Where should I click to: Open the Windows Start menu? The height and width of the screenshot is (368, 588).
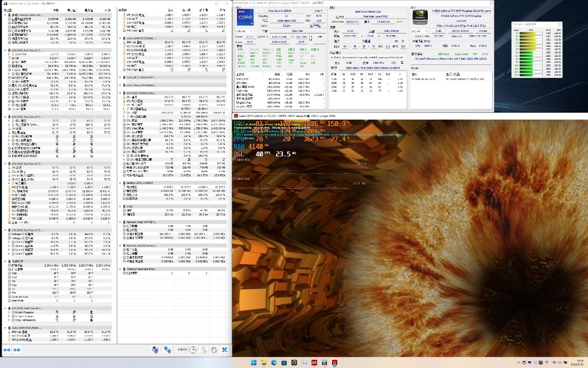(x=253, y=362)
